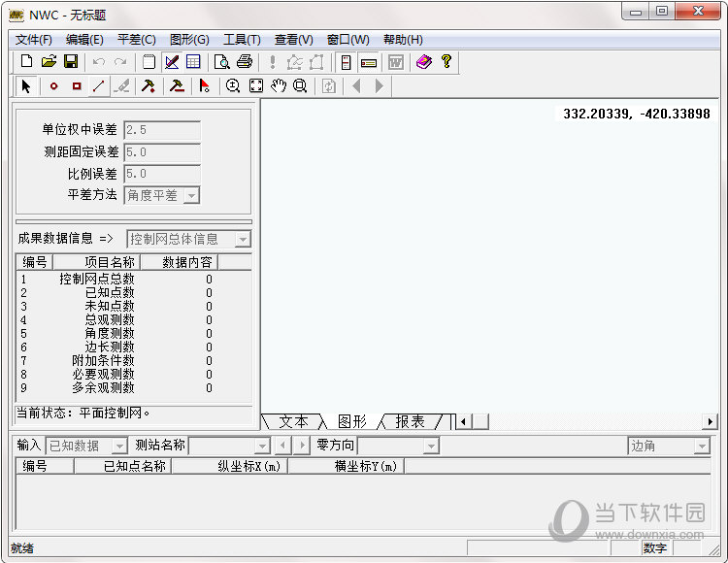
Task: Select the red circle point tool
Action: click(x=53, y=85)
